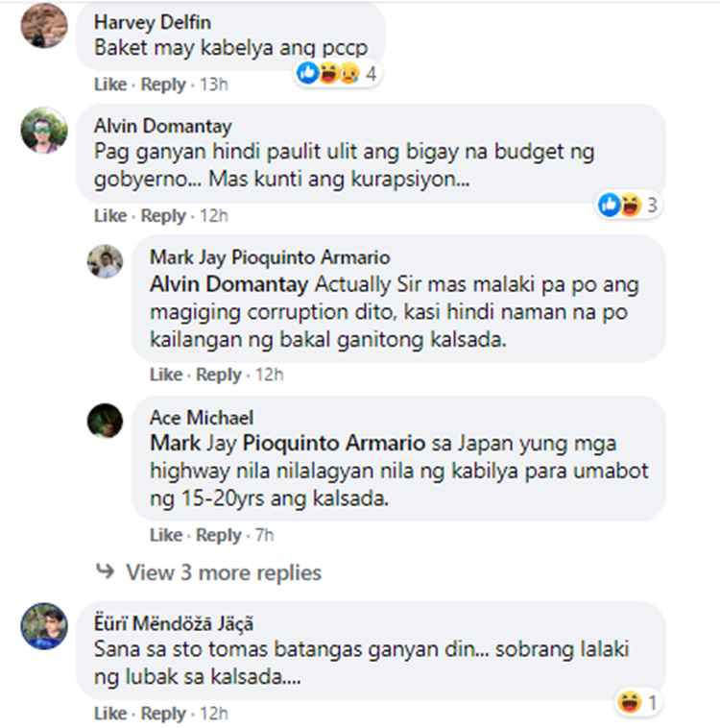Open Ace Michael's profile picture
Viewport: 720px width, 728px height.
105,421
